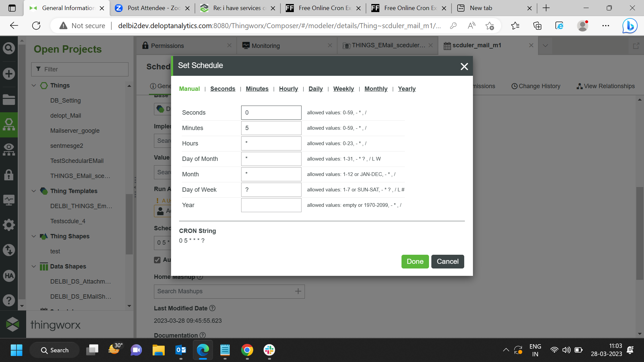Switch to the Permissions tab
The height and width of the screenshot is (362, 644).
point(168,46)
